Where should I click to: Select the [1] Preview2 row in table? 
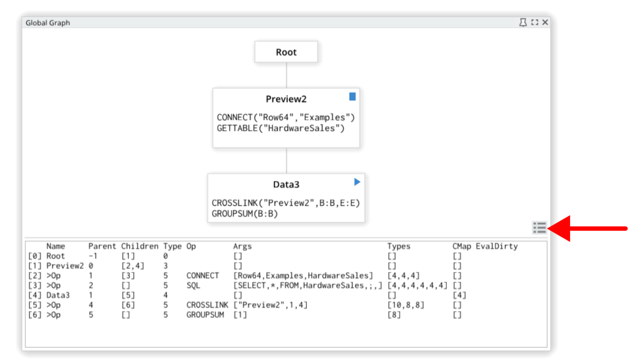[286, 266]
